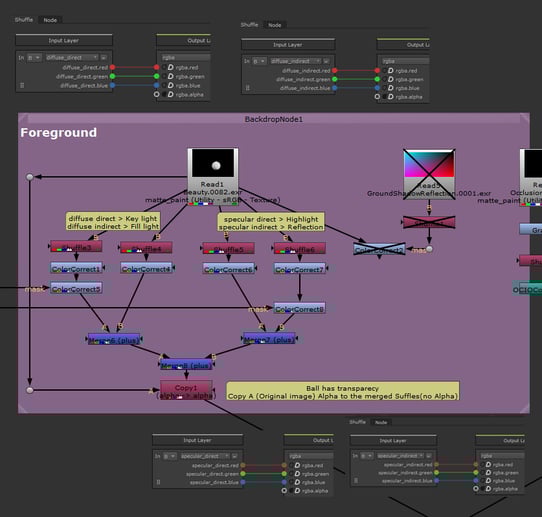Select the Merge7 (plus) node
The height and width of the screenshot is (517, 542).
pyautogui.click(x=269, y=339)
